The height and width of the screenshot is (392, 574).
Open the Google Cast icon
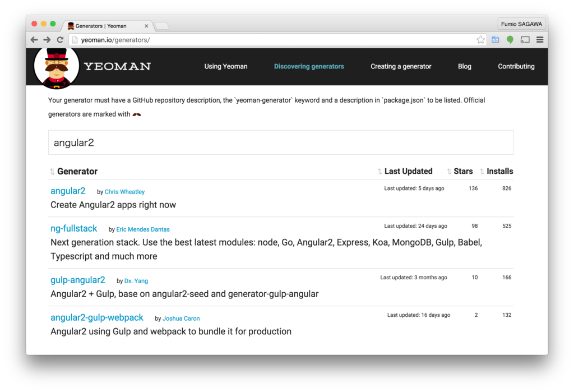[525, 40]
